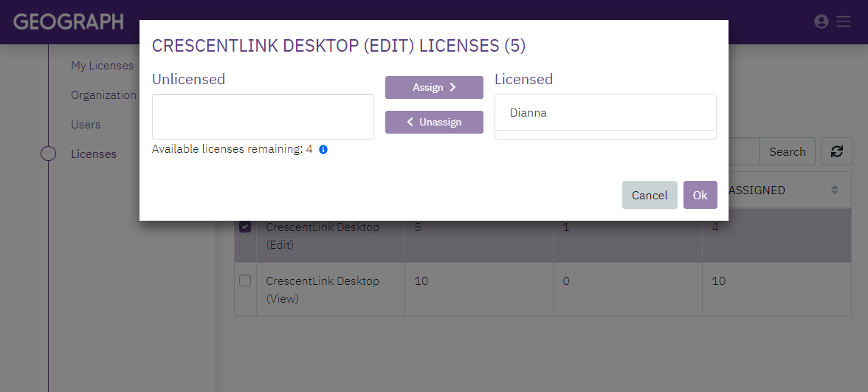Open the hamburger menu in the header
Viewport: 868px width, 392px height.
coord(844,21)
